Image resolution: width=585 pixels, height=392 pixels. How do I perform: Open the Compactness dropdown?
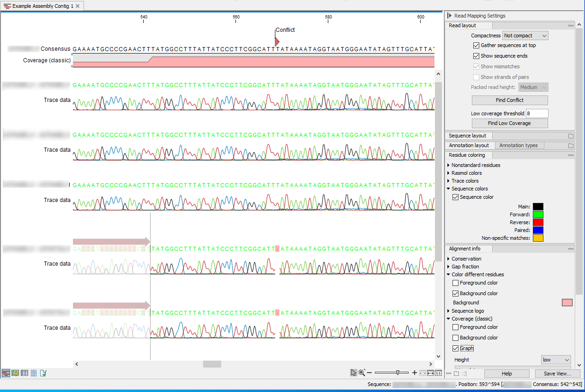[525, 35]
